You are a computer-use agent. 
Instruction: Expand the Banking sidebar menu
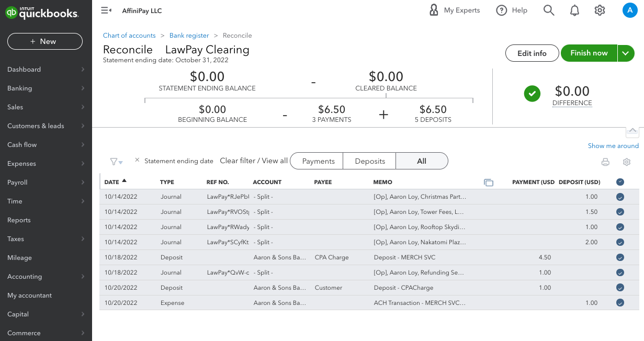[x=46, y=88]
